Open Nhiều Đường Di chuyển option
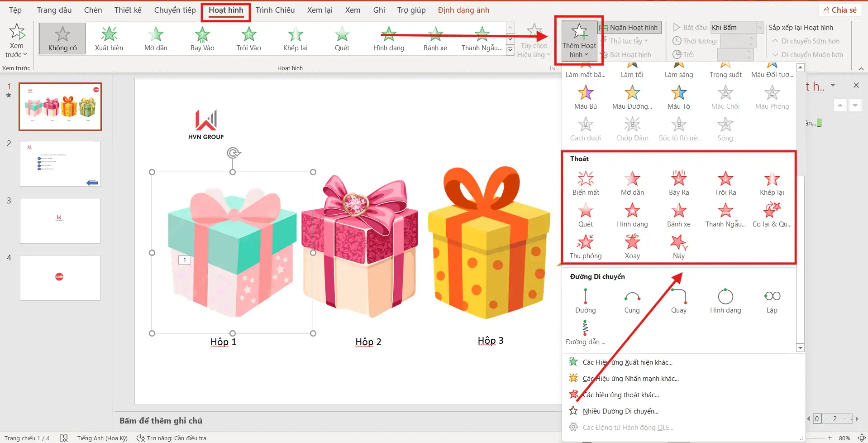 point(620,411)
